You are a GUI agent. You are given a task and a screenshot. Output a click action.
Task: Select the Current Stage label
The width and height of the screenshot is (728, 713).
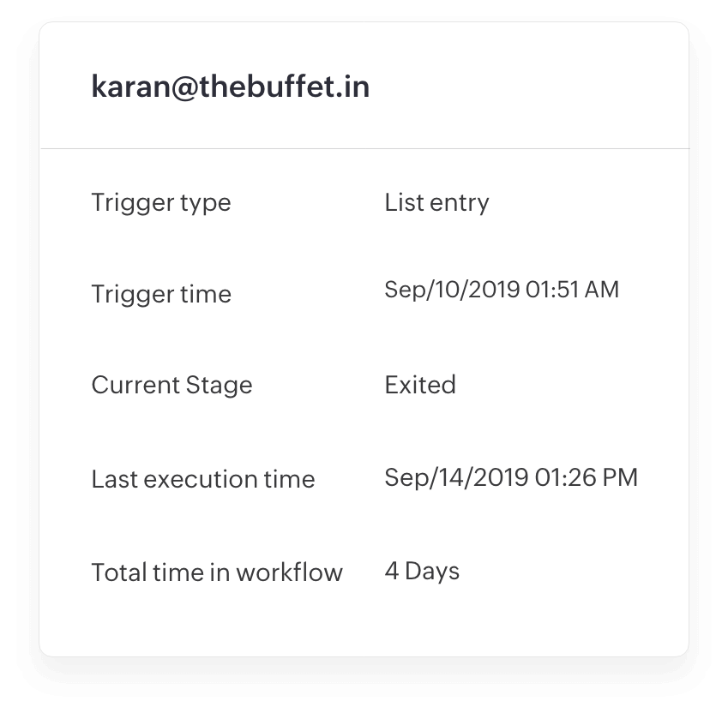click(171, 385)
